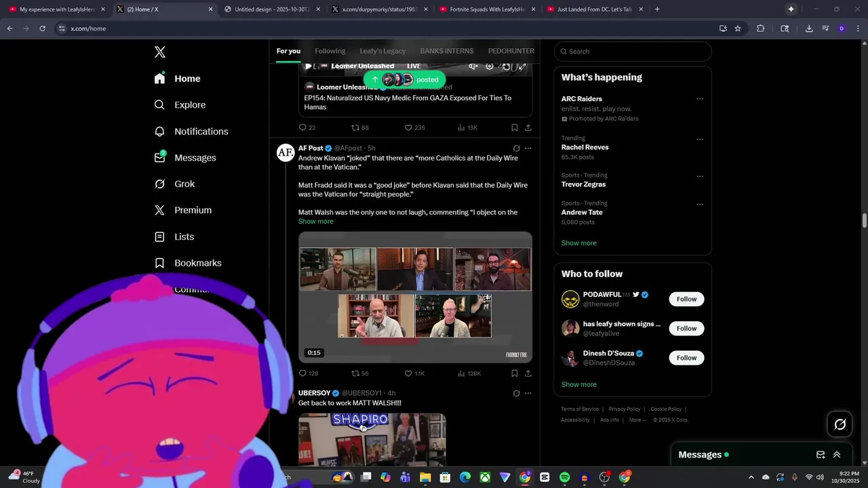The width and height of the screenshot is (868, 488).
Task: Open the Terms of Service link
Action: (580, 409)
